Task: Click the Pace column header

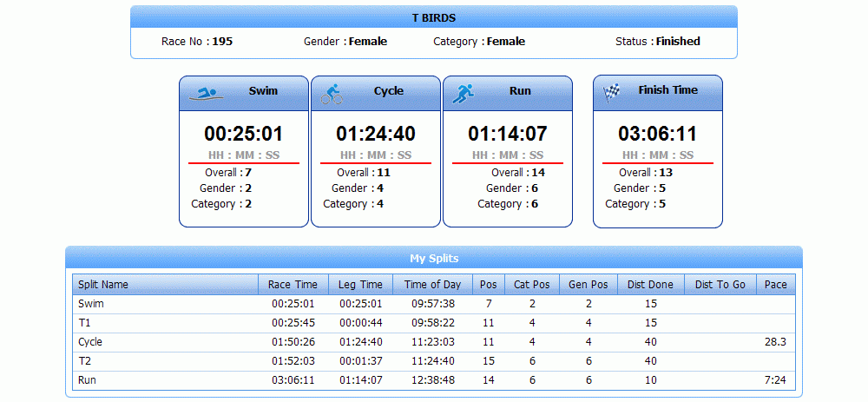Action: 775,285
